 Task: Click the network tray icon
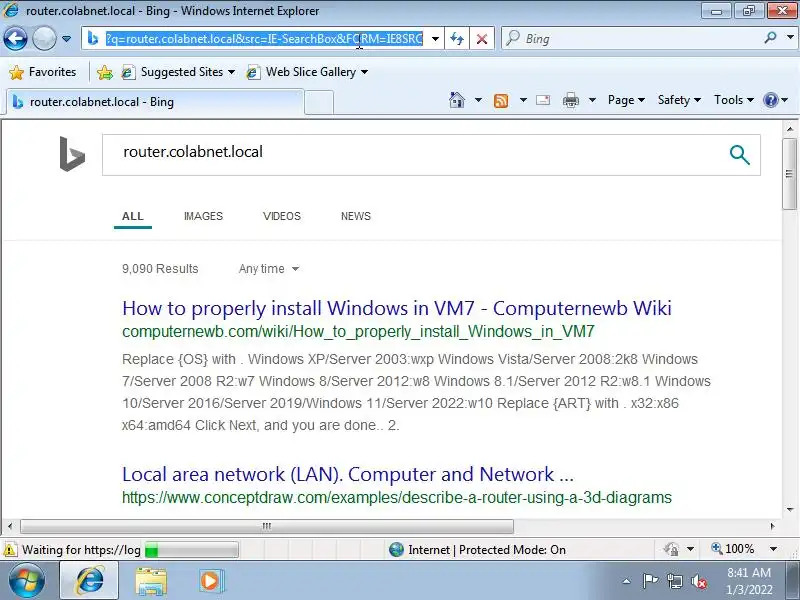point(675,581)
